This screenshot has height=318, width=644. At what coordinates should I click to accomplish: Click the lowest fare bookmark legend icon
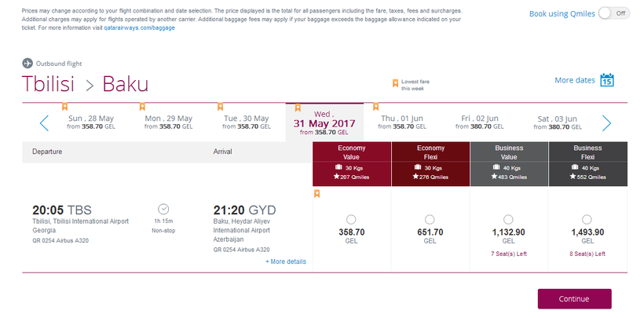396,82
